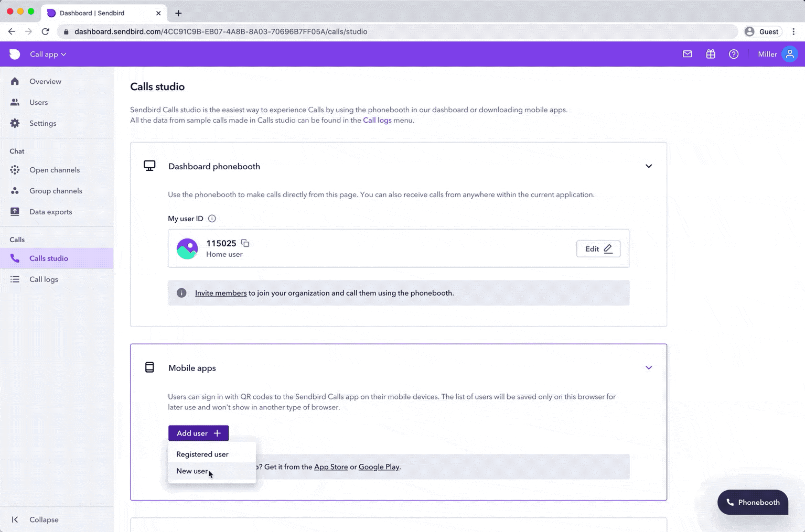The image size is (805, 532).
Task: Launch the floating Phonebooth button
Action: point(753,502)
